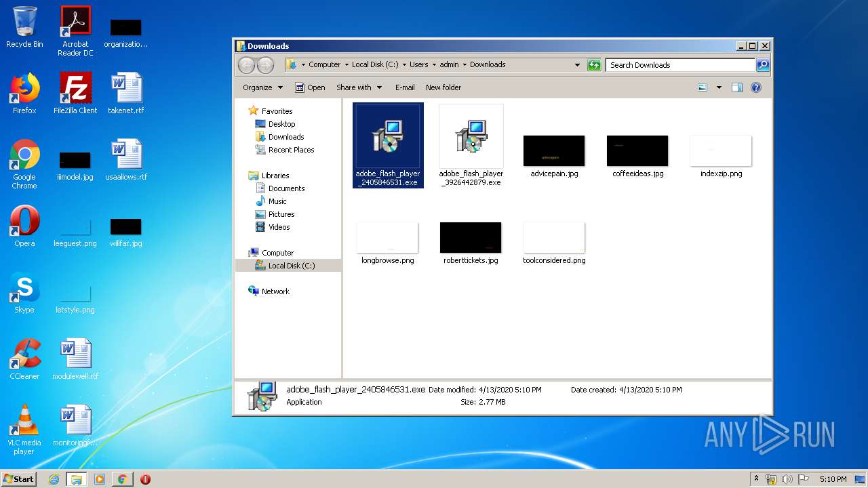The width and height of the screenshot is (868, 488).
Task: Click the Start button
Action: pyautogui.click(x=19, y=479)
